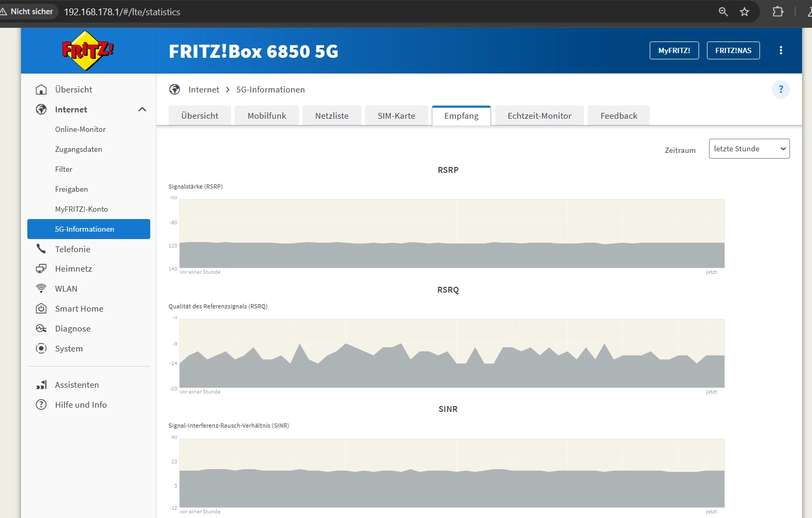Click the Telefonie phone icon

[41, 249]
